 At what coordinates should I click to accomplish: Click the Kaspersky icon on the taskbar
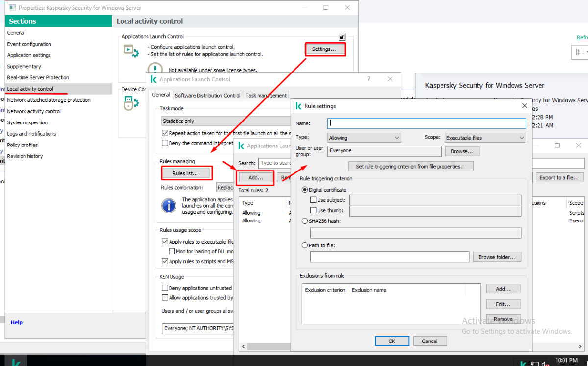tap(16, 363)
